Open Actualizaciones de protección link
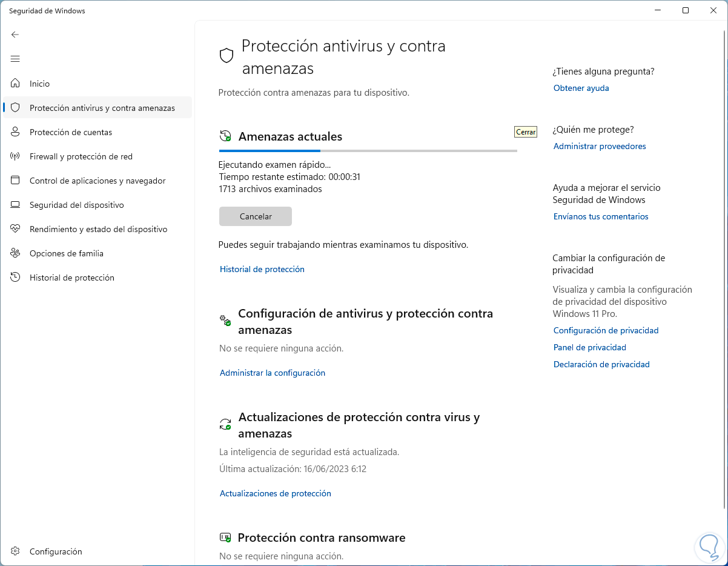This screenshot has height=566, width=728. click(x=275, y=493)
